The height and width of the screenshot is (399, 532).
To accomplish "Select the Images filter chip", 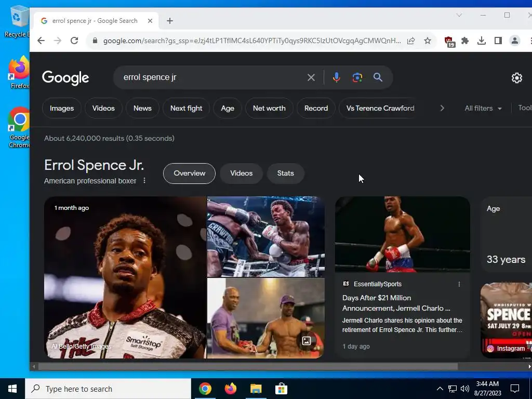I will coord(62,108).
